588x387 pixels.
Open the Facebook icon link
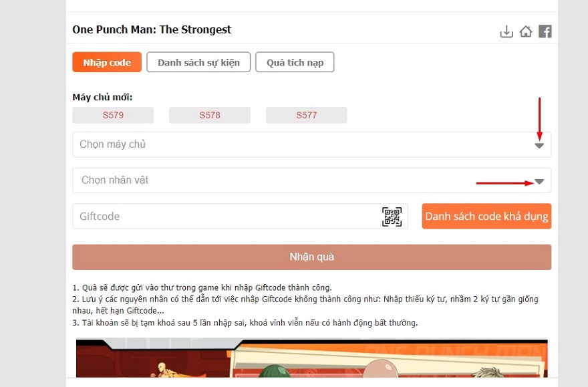coord(545,31)
